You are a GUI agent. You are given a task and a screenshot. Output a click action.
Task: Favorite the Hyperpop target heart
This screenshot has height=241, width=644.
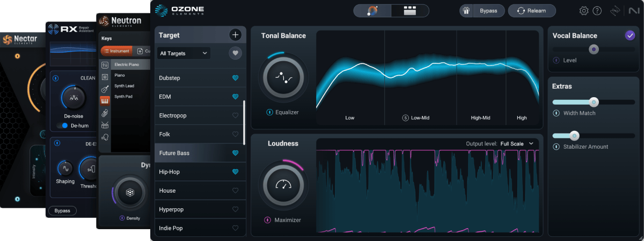pyautogui.click(x=235, y=210)
